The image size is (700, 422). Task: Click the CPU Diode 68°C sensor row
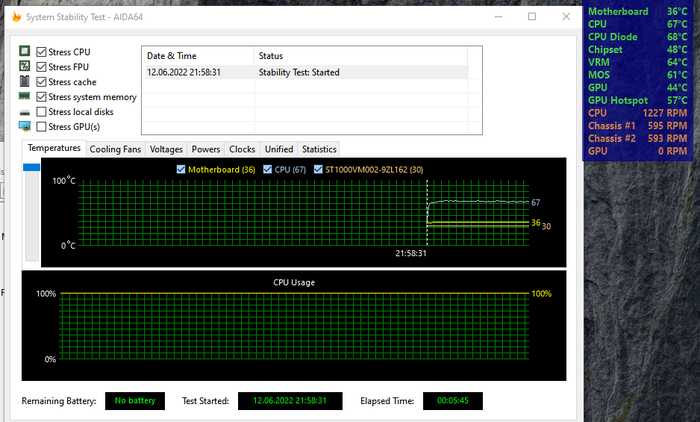coord(638,37)
